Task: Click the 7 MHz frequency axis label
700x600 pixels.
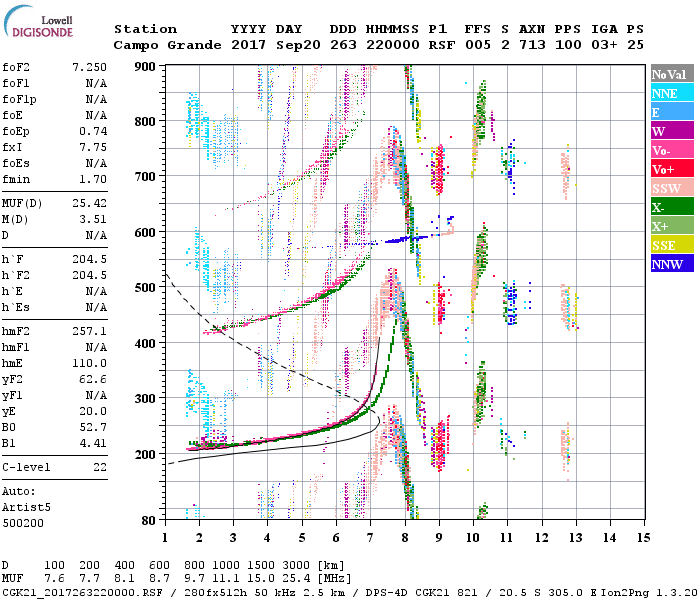Action: 370,538
